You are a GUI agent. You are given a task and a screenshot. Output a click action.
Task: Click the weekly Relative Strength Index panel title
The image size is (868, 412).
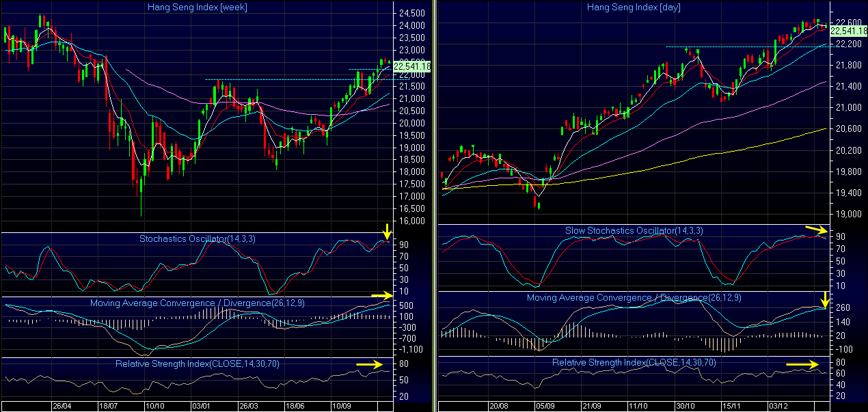pyautogui.click(x=198, y=363)
